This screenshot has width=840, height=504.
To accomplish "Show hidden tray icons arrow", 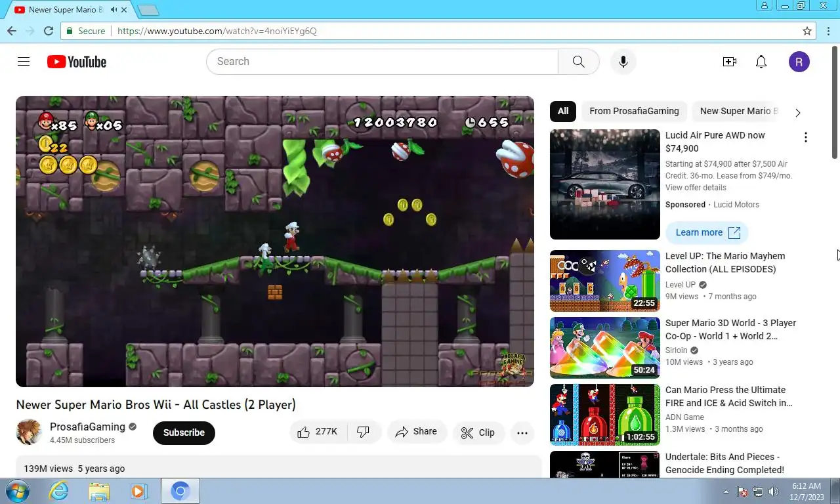I will click(x=726, y=492).
